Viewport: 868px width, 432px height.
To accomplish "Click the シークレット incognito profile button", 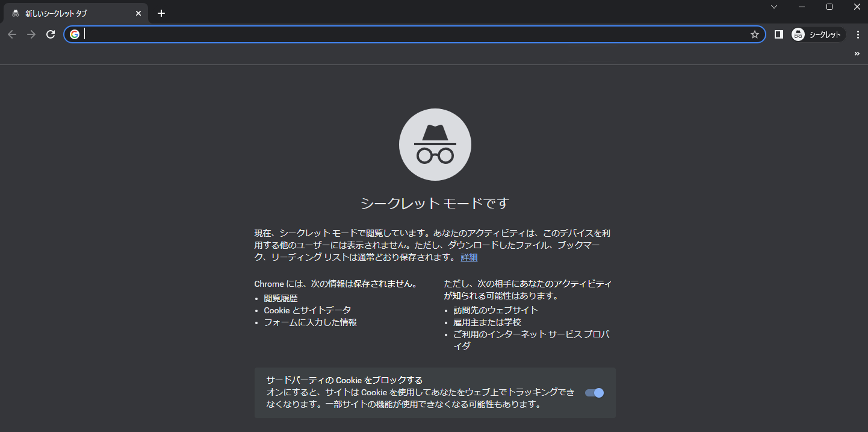I will (x=817, y=34).
